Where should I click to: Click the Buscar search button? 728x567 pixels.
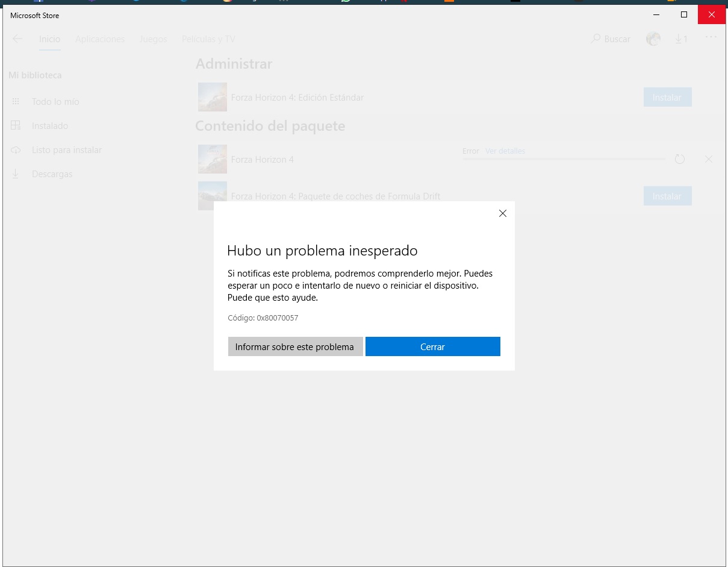pyautogui.click(x=611, y=39)
